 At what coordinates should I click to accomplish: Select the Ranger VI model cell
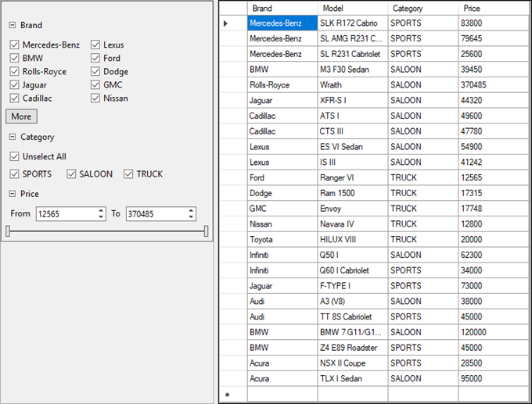click(353, 177)
